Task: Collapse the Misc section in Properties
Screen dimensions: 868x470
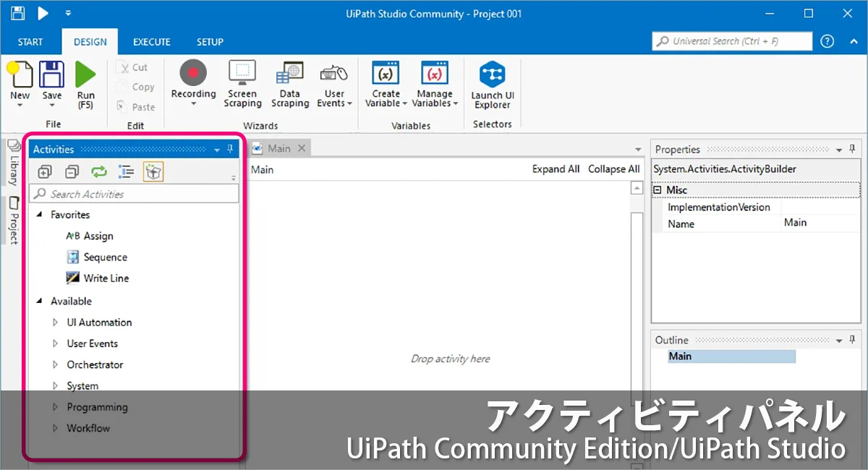Action: click(x=658, y=190)
